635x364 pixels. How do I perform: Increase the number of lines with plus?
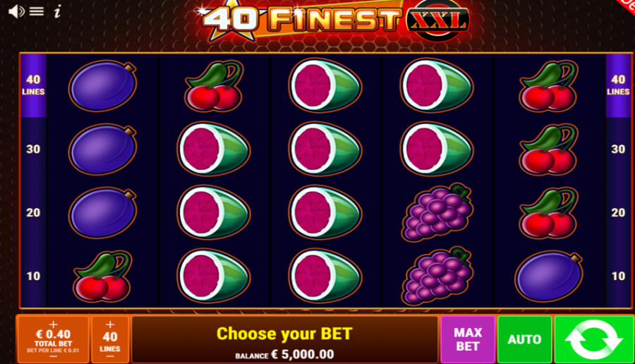(110, 324)
